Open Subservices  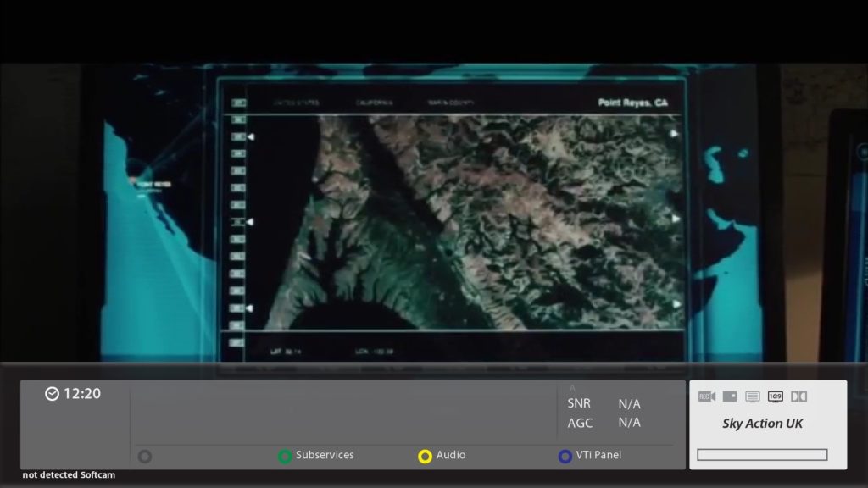point(325,455)
